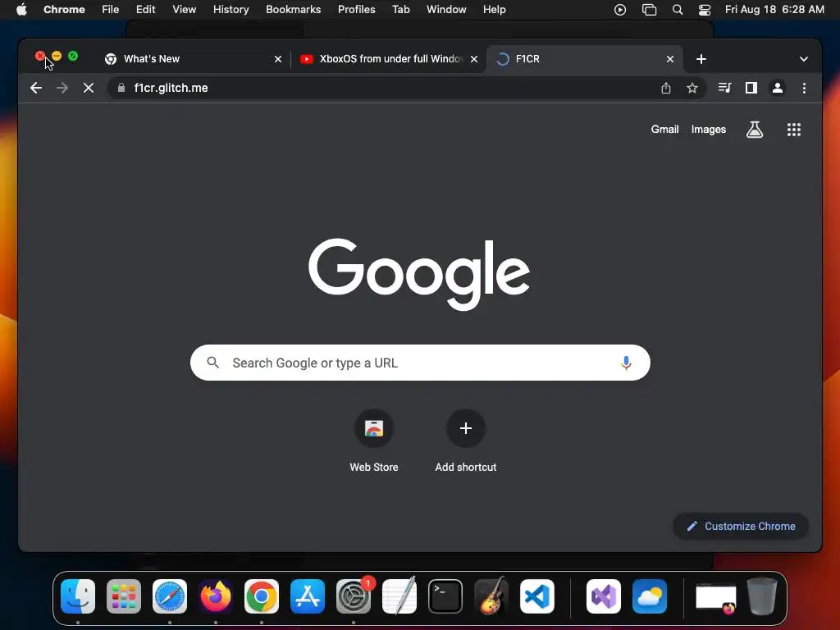Stop loading the f1cr.glitch.me page
Screen dimensions: 840x630
click(x=89, y=88)
